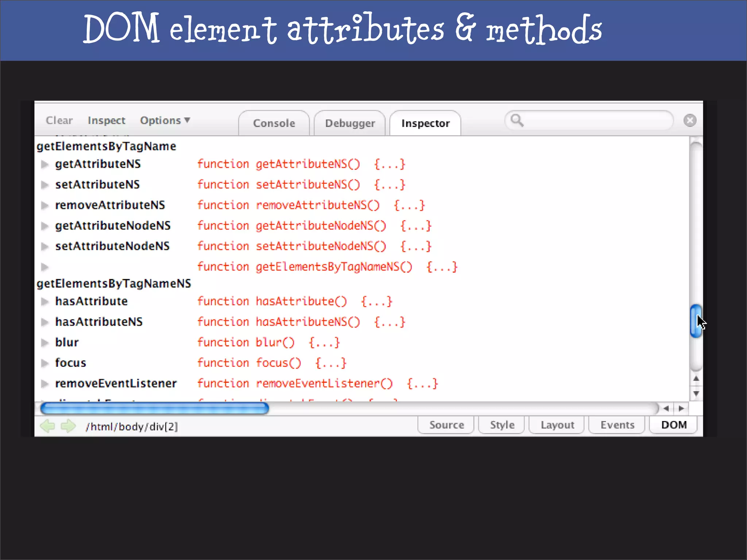
Task: Expand the setAttributeNodeNS row
Action: point(44,246)
